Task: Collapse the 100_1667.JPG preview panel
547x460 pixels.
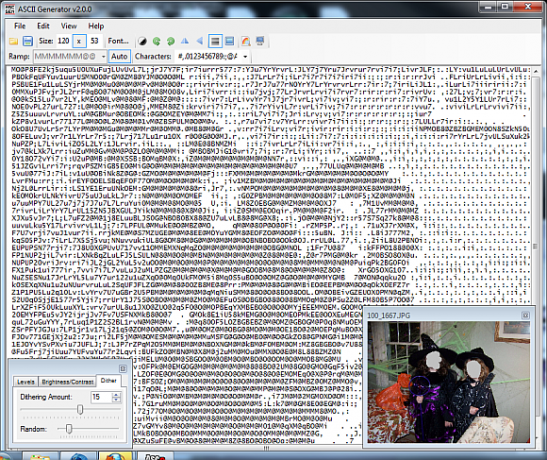Action: point(525,315)
